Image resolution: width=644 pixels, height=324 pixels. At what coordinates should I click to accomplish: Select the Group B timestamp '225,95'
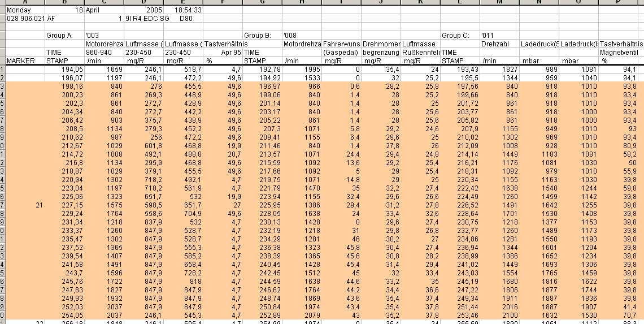tap(262, 205)
